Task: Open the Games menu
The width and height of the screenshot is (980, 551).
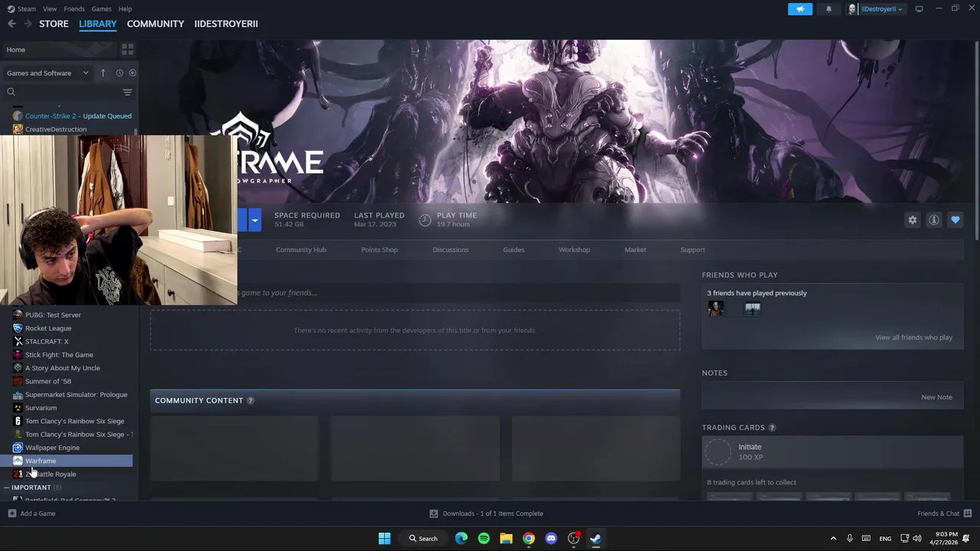Action: (101, 9)
